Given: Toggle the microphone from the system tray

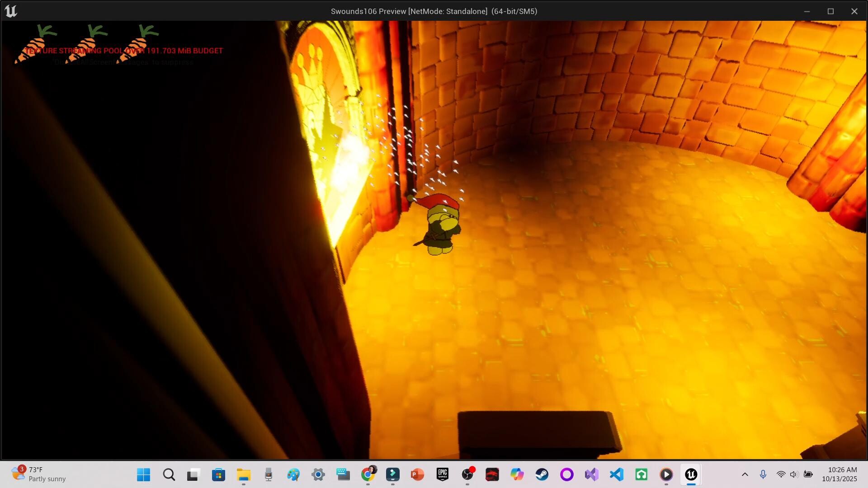Looking at the screenshot, I should [763, 474].
